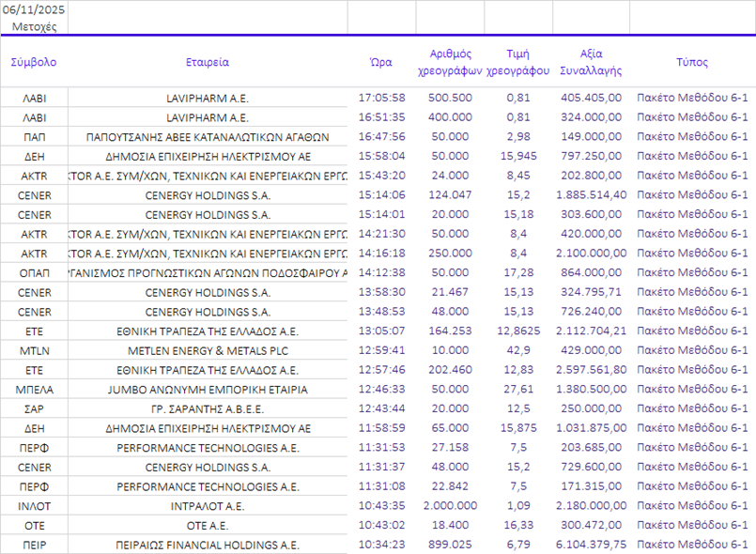Click the ΟΠΑΠ symbol cell
Viewport: 756px width, 554px height.
click(x=34, y=272)
